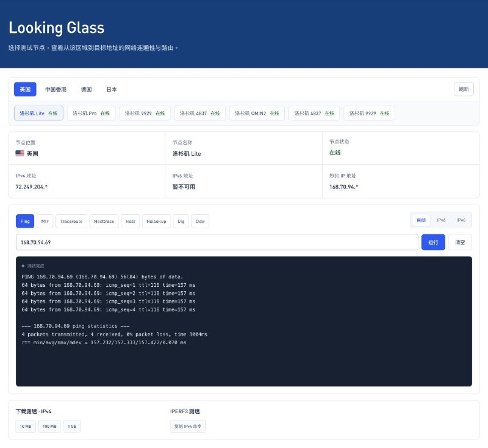Select the 美国 region tab

[25, 89]
